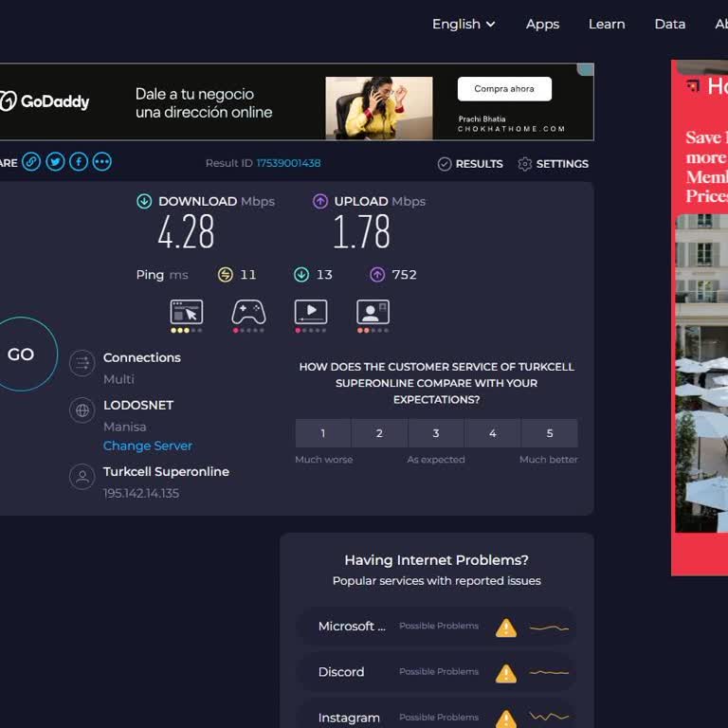Click Microsoft trend sparkline
The height and width of the screenshot is (728, 728).
tap(549, 628)
